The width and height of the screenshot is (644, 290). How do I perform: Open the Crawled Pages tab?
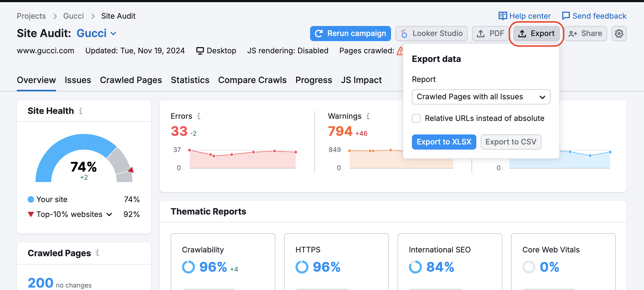[x=131, y=80]
